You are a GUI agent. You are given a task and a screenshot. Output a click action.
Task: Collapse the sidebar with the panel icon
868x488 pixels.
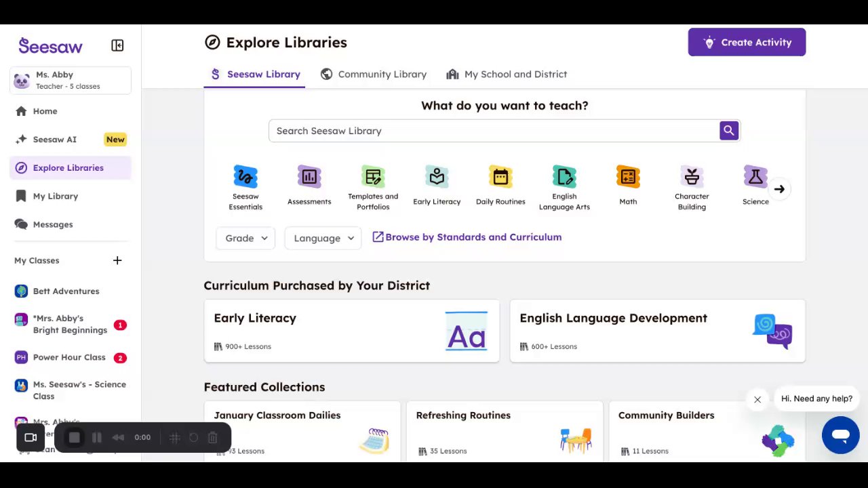(117, 45)
